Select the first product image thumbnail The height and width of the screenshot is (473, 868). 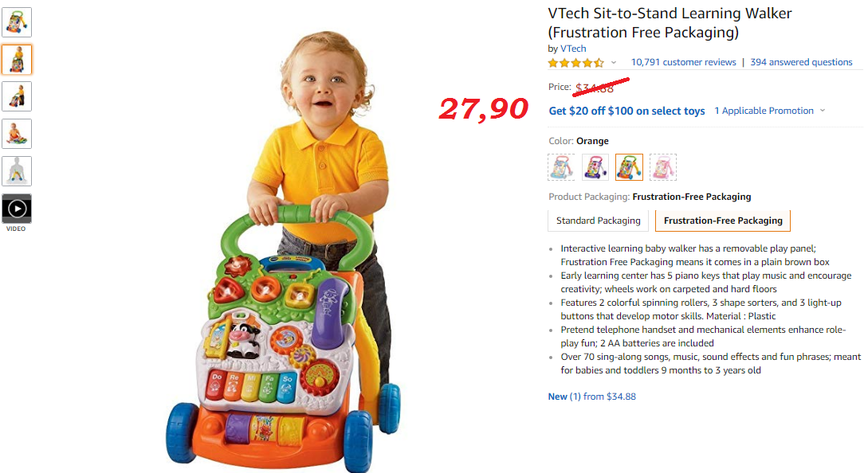tap(17, 22)
